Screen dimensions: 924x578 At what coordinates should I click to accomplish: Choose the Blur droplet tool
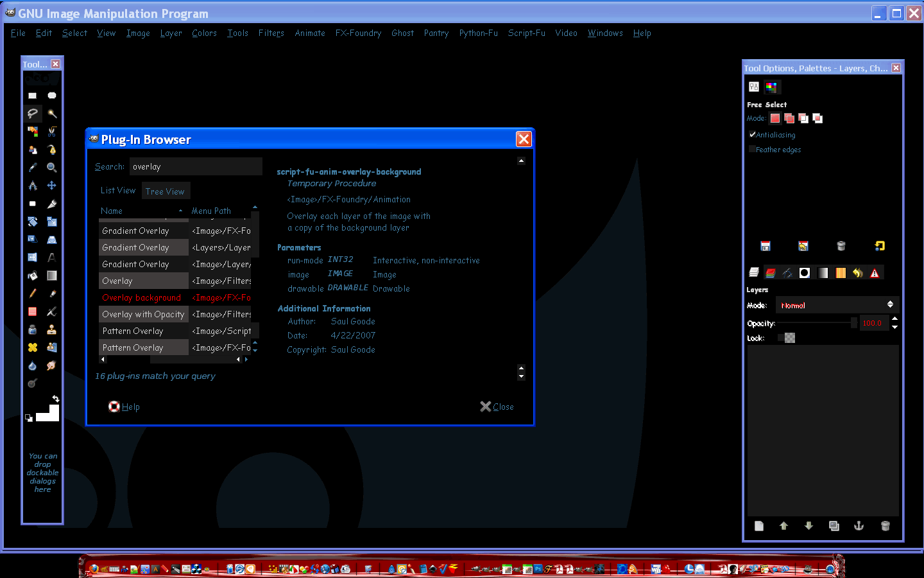click(33, 365)
